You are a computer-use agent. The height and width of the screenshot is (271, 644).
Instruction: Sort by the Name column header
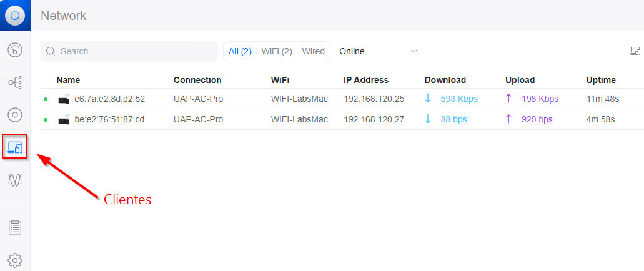click(68, 80)
